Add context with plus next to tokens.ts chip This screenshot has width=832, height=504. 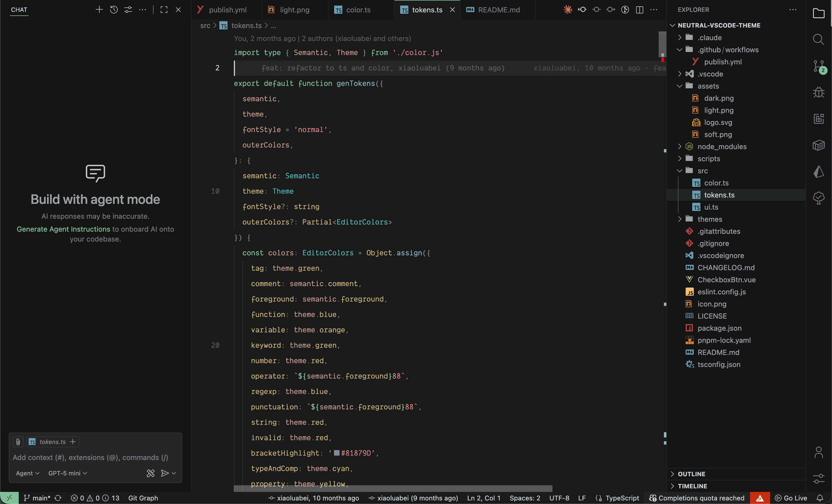[x=73, y=442]
